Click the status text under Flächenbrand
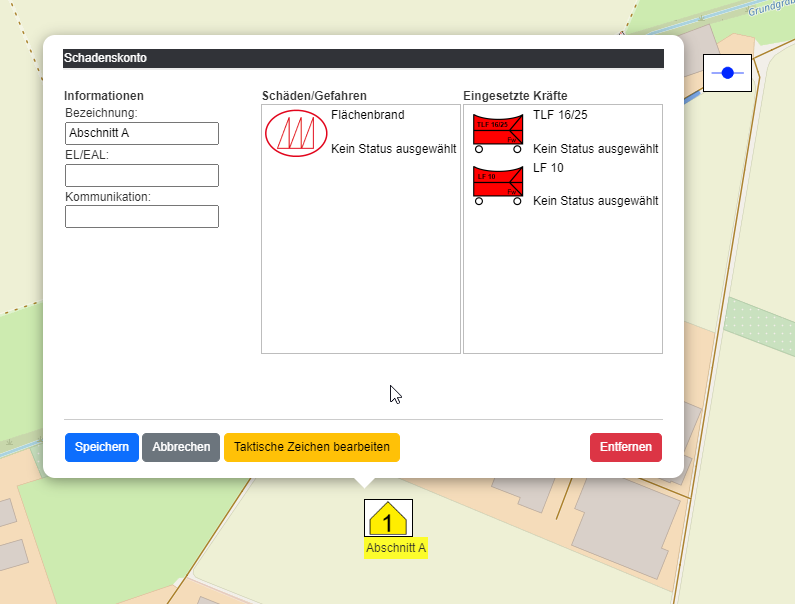Screen dimensions: 795x604 394,149
